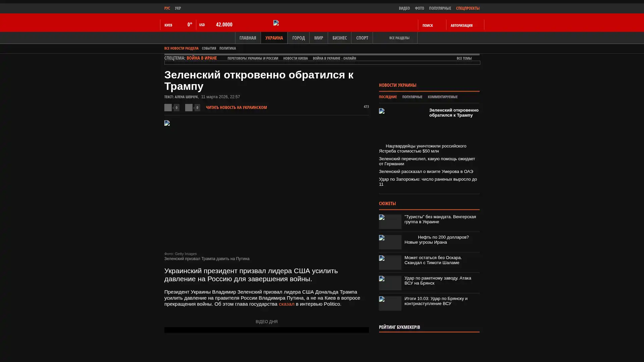
Task: Click the site logo image in header
Action: point(276,23)
